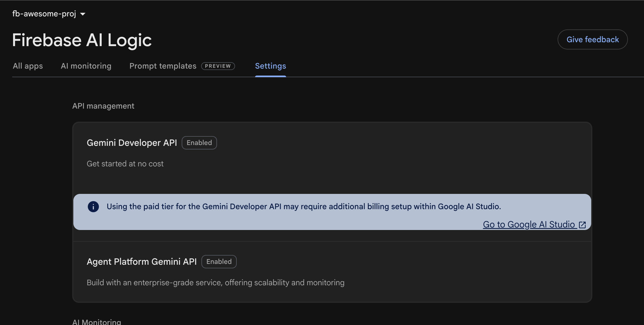Viewport: 644px width, 325px height.
Task: Click the Enabled badge next to Agent Platform Gemini API
Action: click(x=219, y=262)
